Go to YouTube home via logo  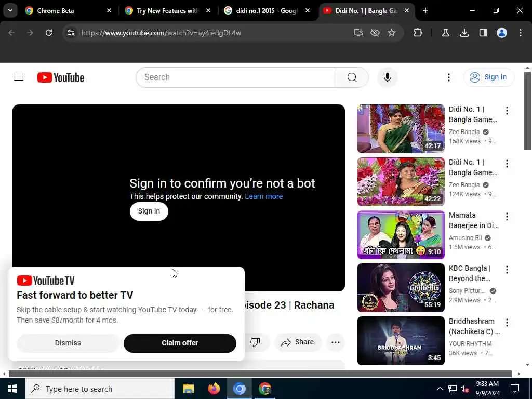point(61,77)
